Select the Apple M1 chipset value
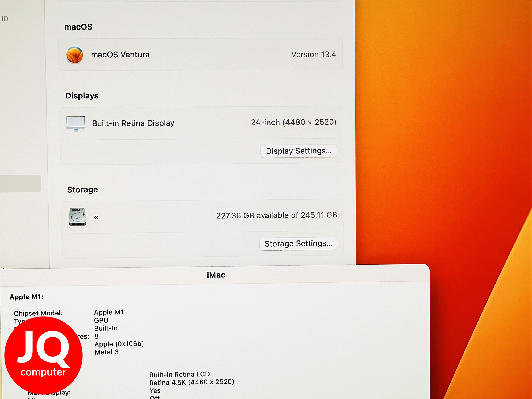This screenshot has width=532, height=399. (109, 312)
